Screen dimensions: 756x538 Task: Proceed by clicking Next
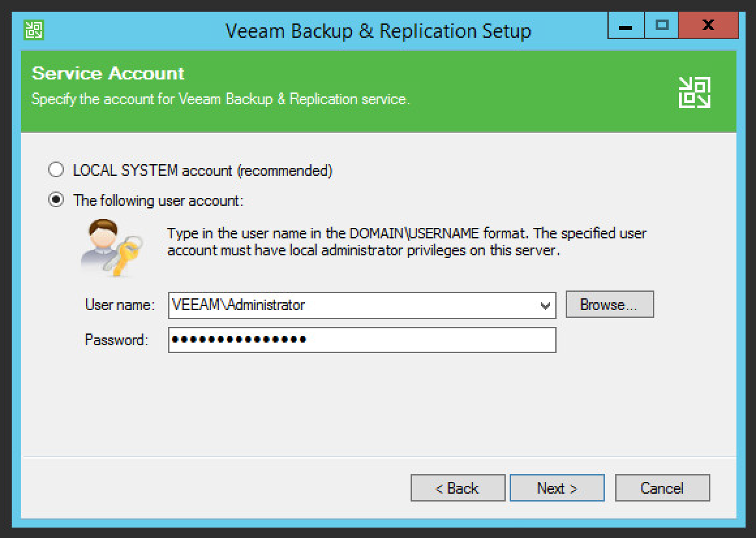pyautogui.click(x=557, y=488)
